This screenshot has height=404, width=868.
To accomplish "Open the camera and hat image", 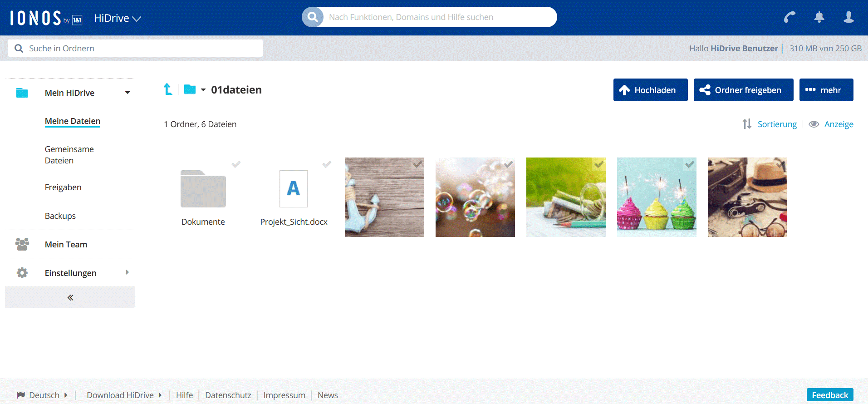I will (x=747, y=197).
